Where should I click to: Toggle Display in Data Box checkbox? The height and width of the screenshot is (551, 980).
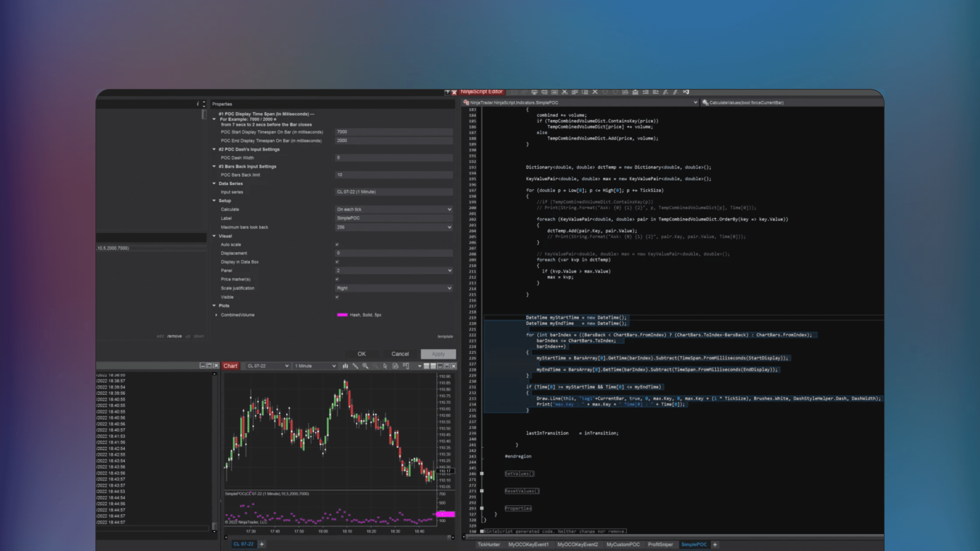pyautogui.click(x=337, y=262)
